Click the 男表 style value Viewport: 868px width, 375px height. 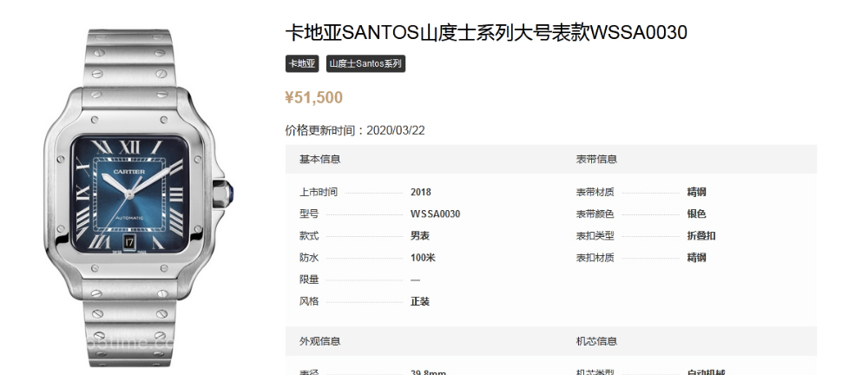(x=419, y=236)
